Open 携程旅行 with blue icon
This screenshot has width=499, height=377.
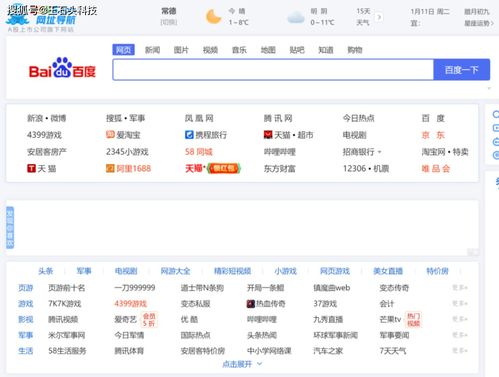(x=206, y=135)
